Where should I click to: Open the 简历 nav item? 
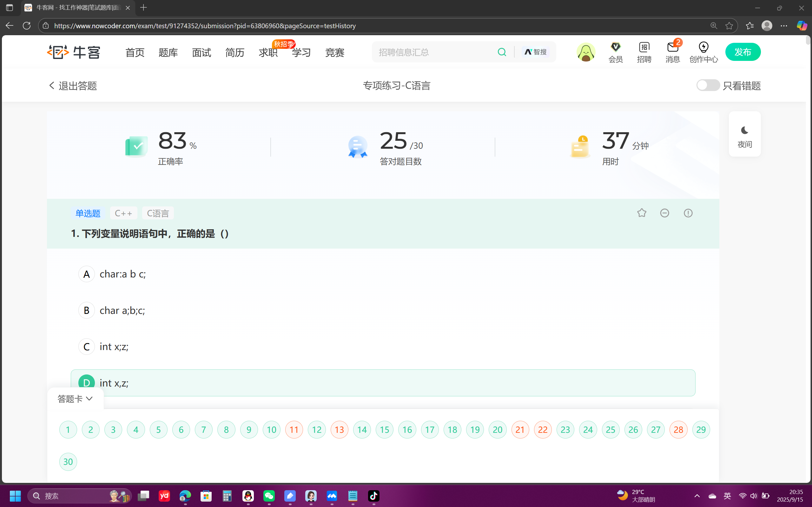click(x=234, y=52)
